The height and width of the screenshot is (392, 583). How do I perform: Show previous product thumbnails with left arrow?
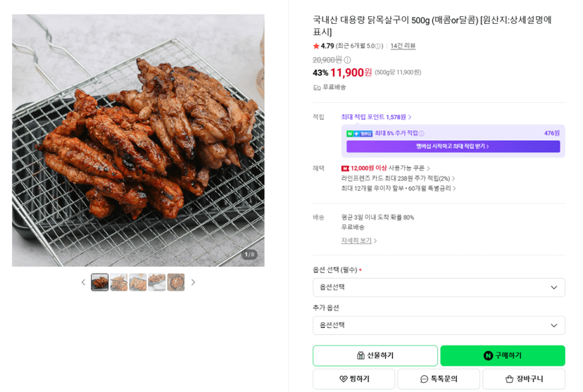click(x=83, y=282)
